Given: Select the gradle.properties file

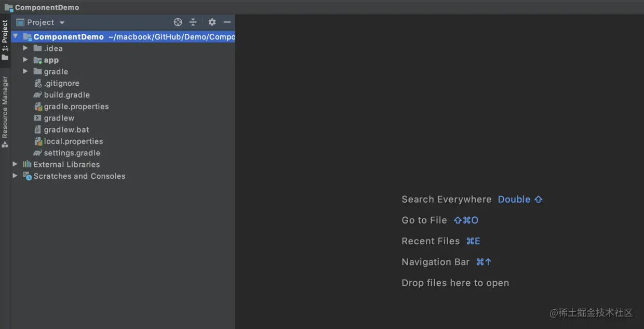Looking at the screenshot, I should point(76,107).
